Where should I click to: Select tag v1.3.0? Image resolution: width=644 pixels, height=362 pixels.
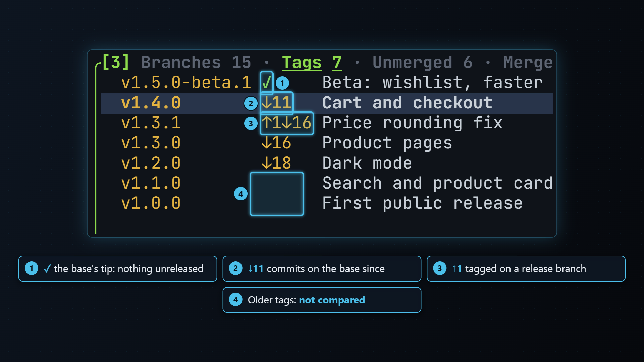[151, 143]
